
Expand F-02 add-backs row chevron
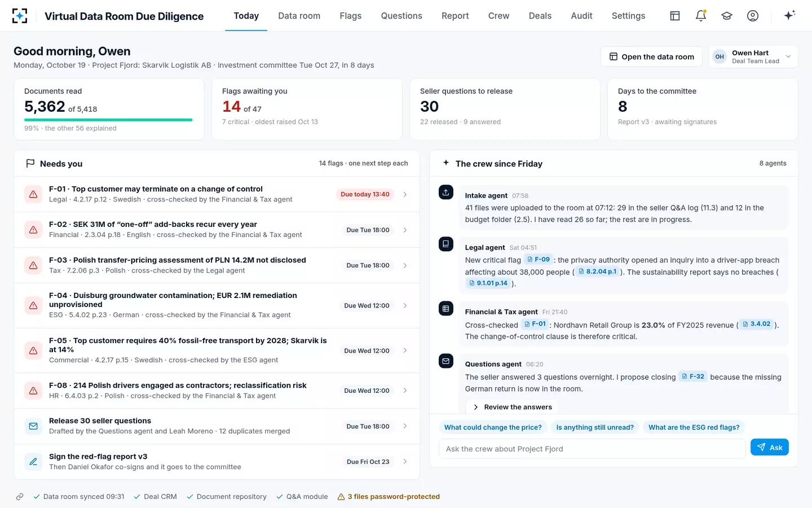(405, 230)
